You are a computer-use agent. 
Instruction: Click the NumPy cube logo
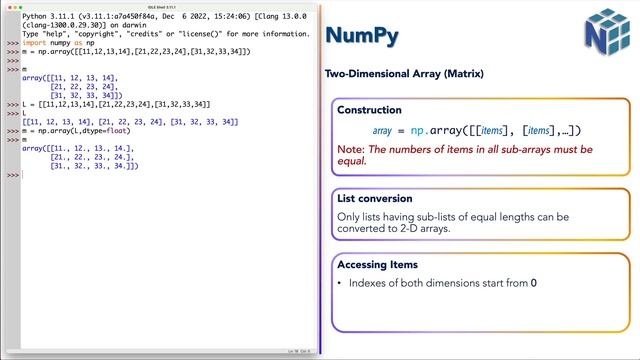coord(607,32)
